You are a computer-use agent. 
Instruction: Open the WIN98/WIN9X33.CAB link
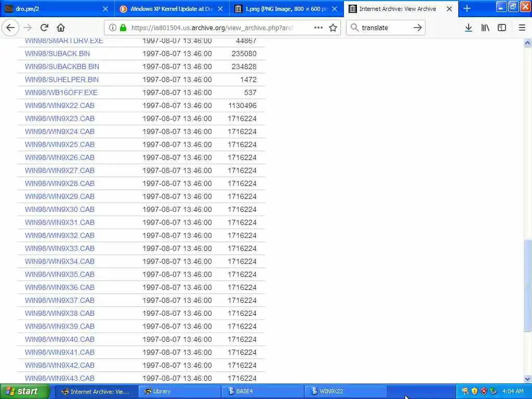60,248
